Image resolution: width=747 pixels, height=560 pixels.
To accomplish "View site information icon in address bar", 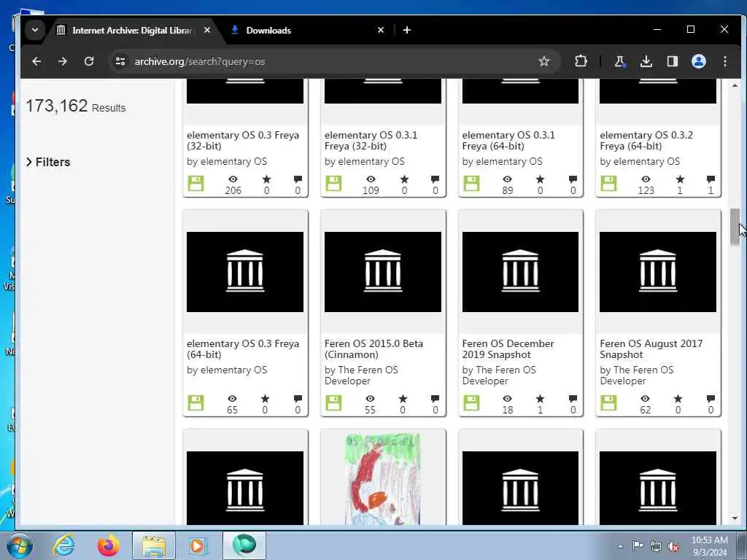I will (120, 61).
